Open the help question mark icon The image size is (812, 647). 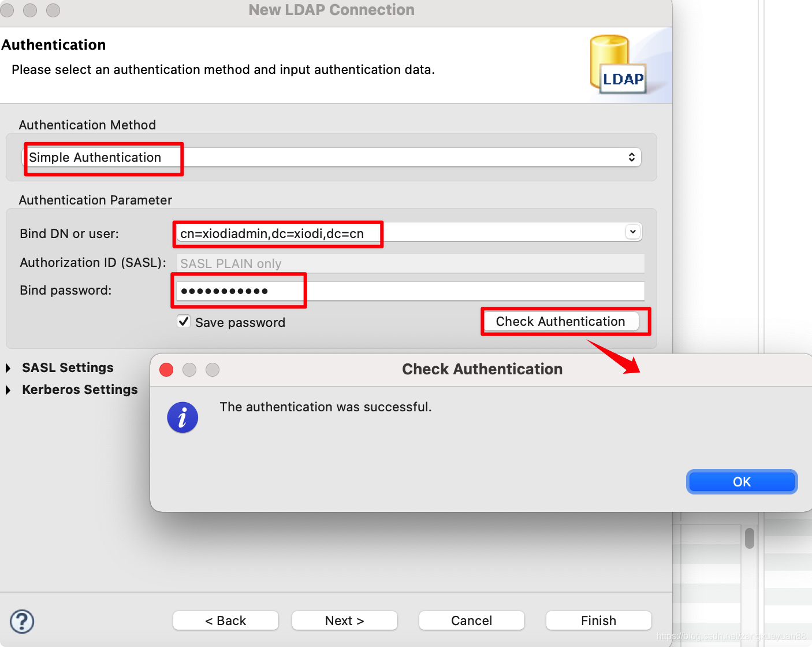click(22, 622)
